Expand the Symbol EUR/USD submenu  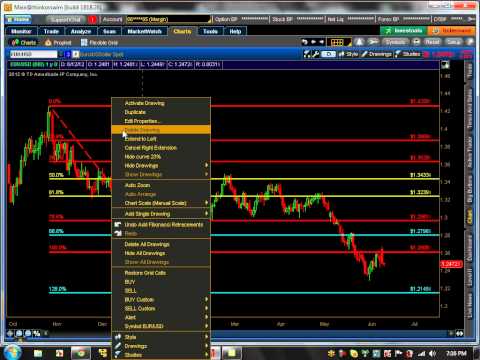point(161,326)
